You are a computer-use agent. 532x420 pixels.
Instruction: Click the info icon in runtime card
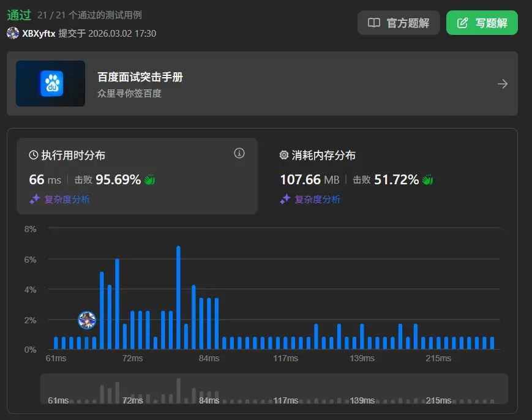239,153
